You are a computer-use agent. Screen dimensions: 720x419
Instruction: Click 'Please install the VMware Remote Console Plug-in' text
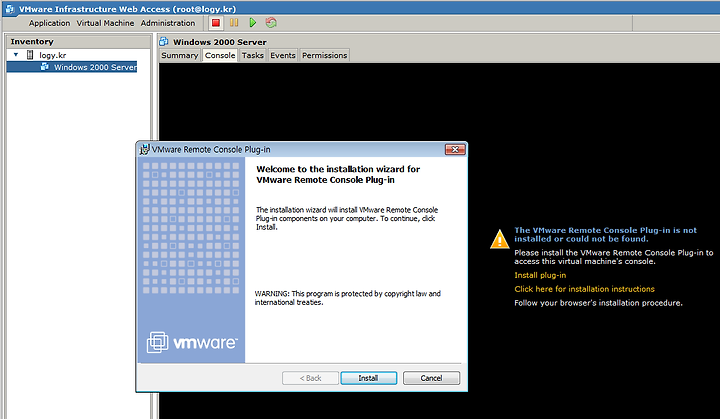click(613, 257)
